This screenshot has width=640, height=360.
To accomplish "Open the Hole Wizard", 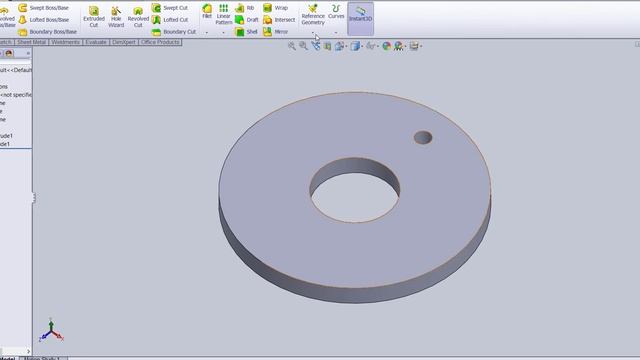I will (x=116, y=17).
